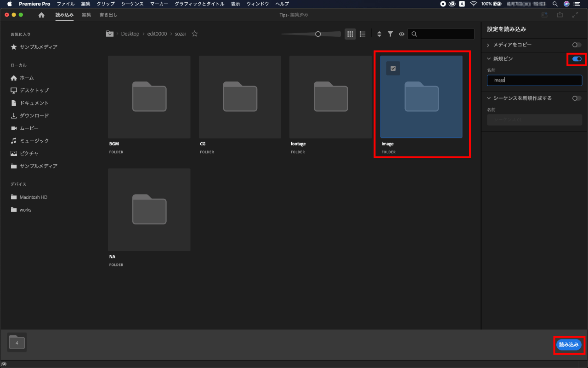Switch to the 編集 tab

coord(86,15)
